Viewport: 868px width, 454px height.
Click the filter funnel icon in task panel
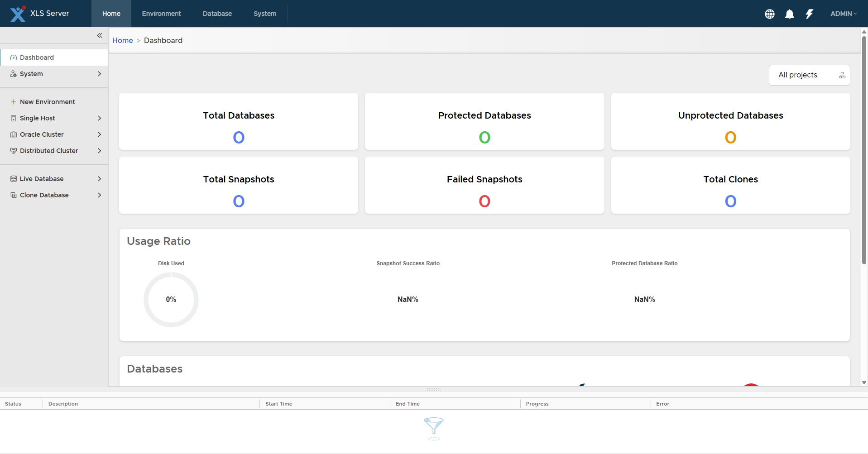(x=433, y=426)
